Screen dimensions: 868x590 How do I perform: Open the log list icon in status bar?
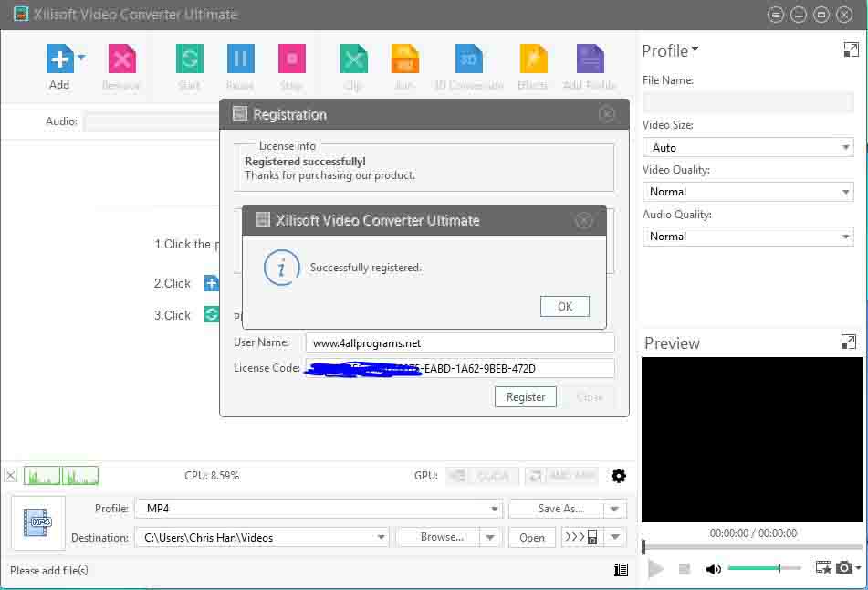pyautogui.click(x=621, y=570)
